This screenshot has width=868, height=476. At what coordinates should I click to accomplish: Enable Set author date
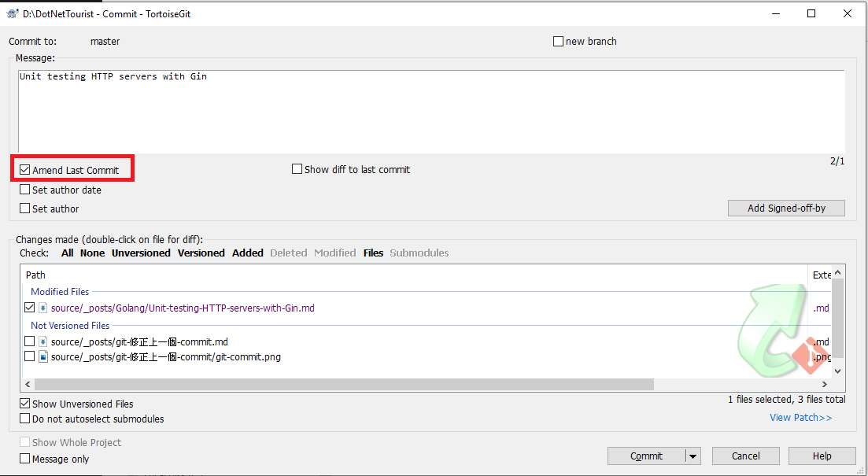tap(24, 190)
